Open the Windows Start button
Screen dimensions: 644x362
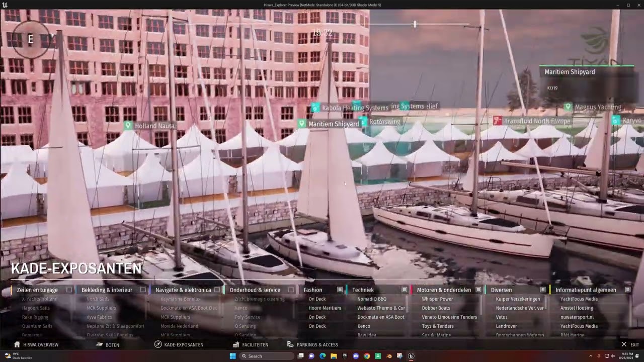coord(232,356)
